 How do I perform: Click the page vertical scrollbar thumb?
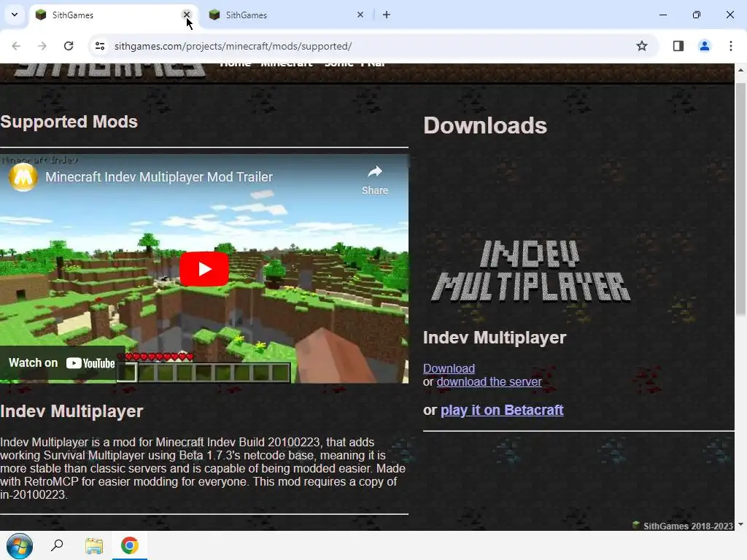[x=740, y=199]
